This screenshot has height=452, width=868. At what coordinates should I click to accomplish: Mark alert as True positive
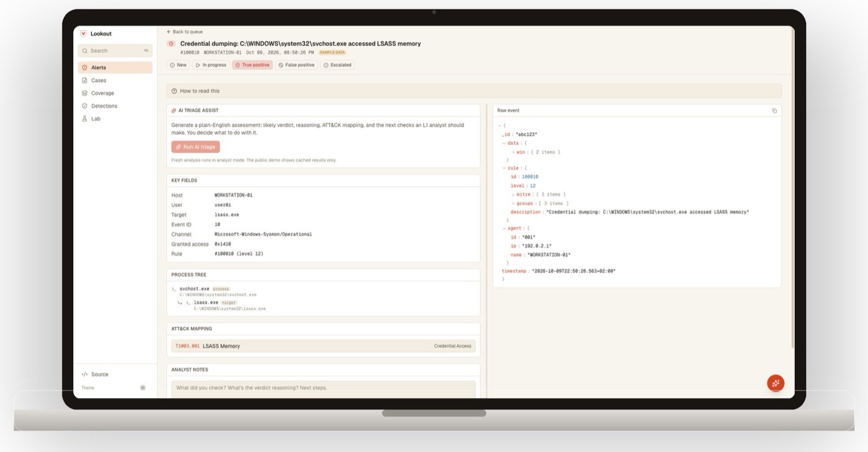(x=252, y=65)
